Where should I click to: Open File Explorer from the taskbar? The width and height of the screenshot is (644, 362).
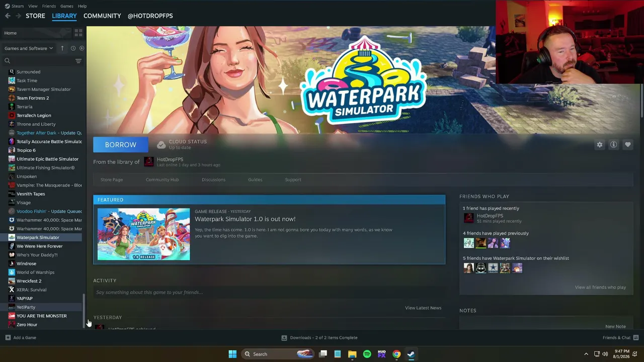click(x=352, y=354)
